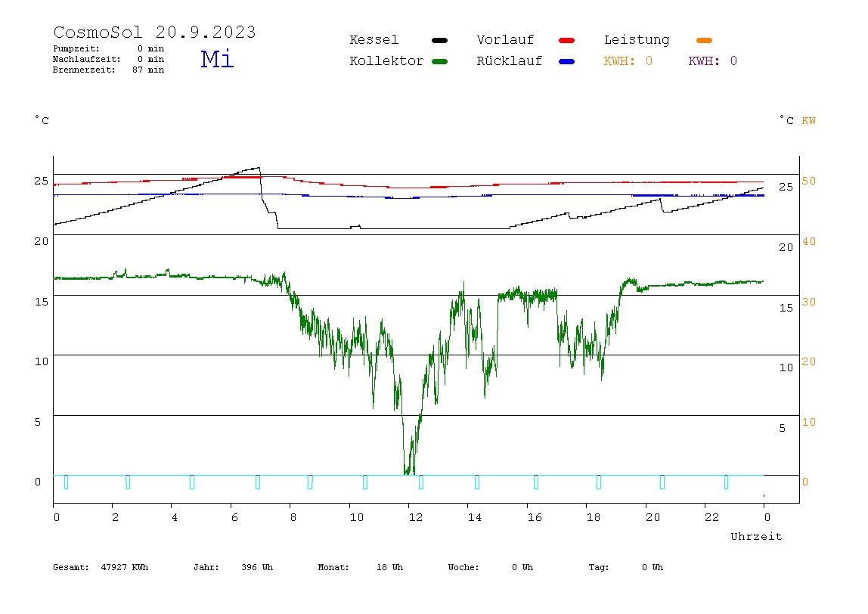Click the blue Rücklauf legend swatch
Screen dimensions: 868x614
567,61
